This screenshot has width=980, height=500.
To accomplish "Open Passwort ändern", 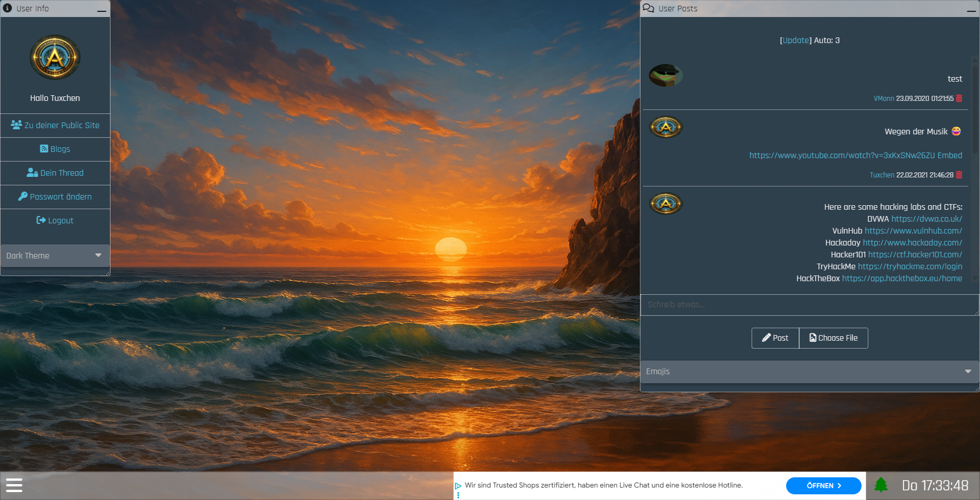I will (55, 197).
